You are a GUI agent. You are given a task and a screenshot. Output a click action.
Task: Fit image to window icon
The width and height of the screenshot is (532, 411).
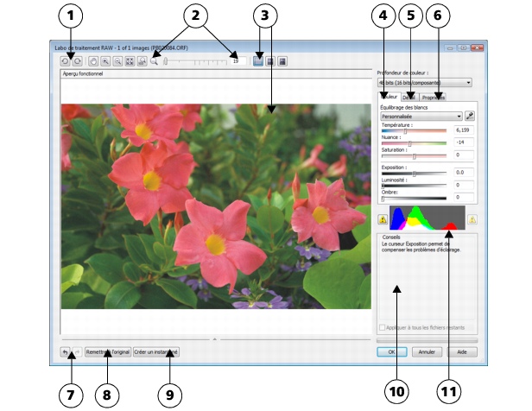pos(130,61)
